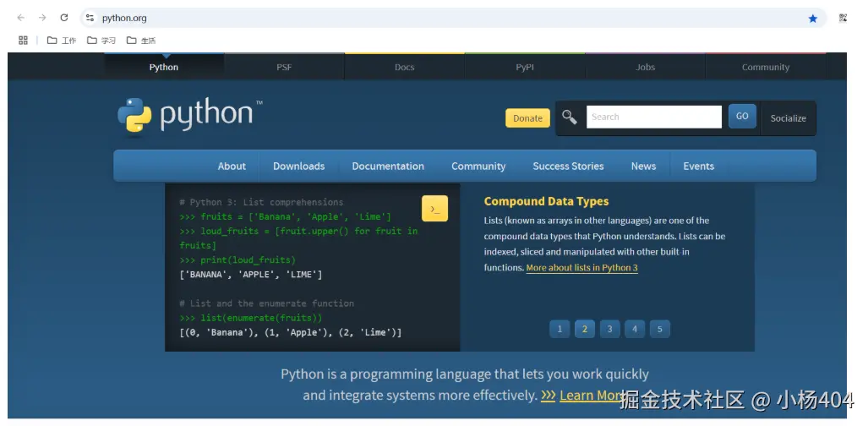Reload the page with the refresh icon

tap(63, 18)
